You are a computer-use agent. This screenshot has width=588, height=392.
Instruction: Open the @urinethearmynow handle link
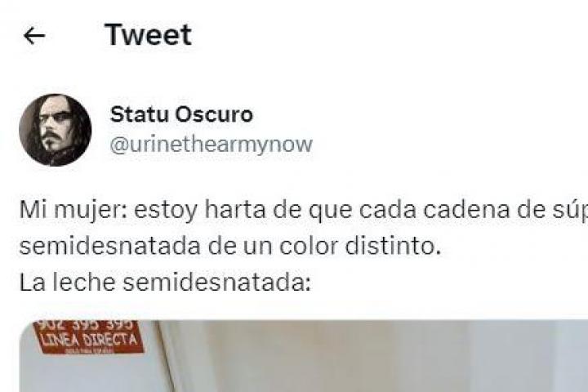[212, 145]
